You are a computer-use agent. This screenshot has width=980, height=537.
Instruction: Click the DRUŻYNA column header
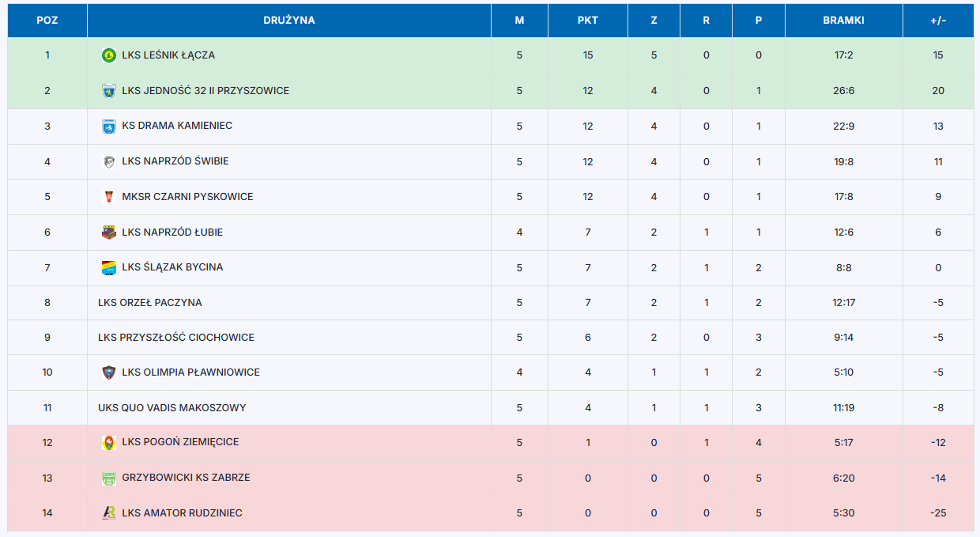click(x=289, y=21)
